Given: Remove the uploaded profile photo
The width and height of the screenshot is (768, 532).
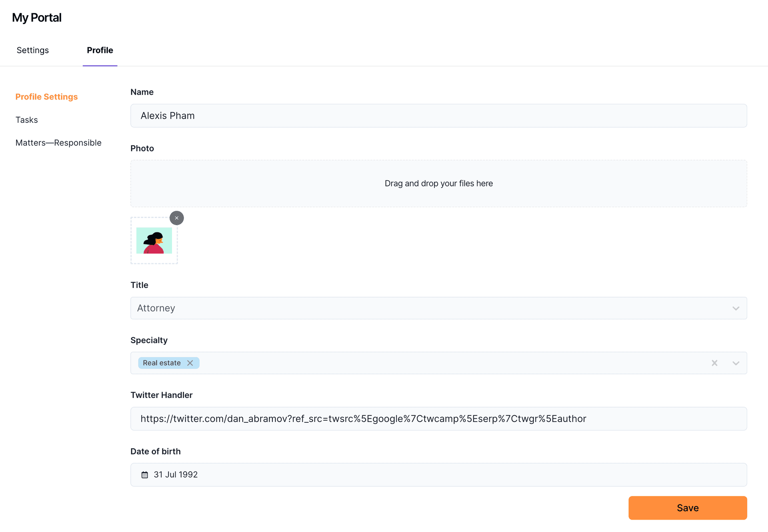Looking at the screenshot, I should point(176,218).
